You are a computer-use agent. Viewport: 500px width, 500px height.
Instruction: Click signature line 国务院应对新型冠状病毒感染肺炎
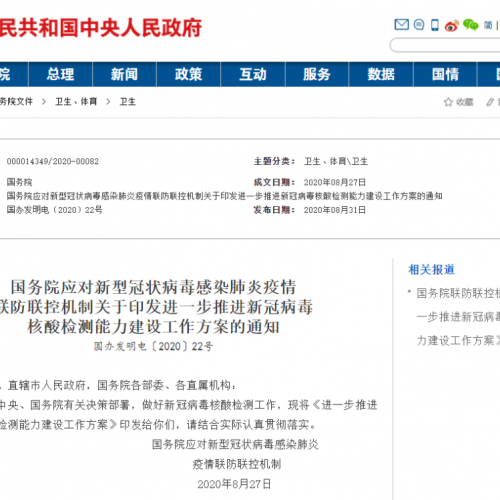tap(235, 444)
